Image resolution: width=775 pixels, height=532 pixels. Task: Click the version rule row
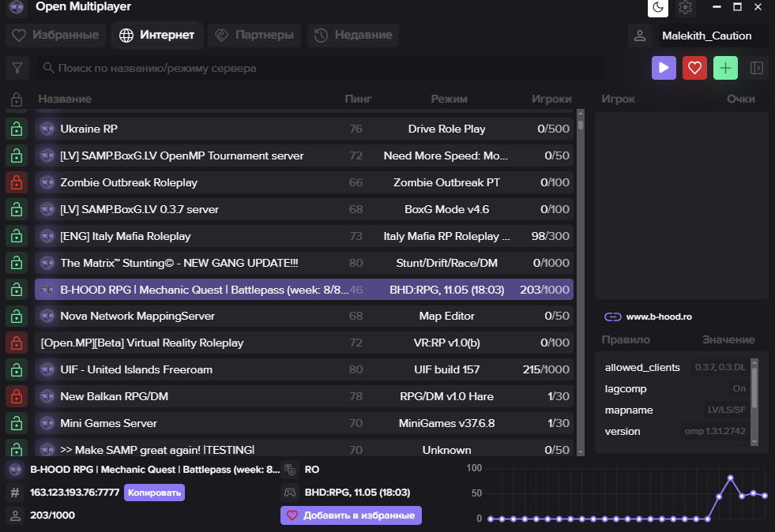tap(675, 431)
